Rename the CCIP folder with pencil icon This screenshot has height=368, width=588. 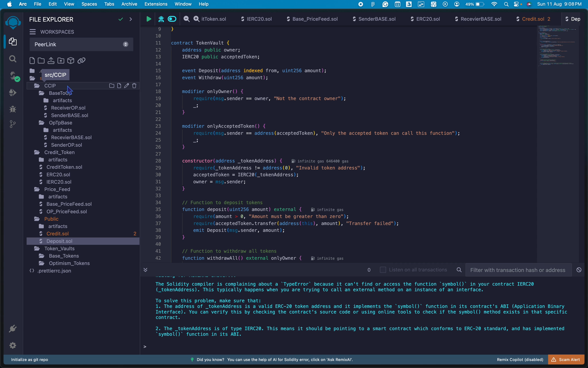[126, 86]
